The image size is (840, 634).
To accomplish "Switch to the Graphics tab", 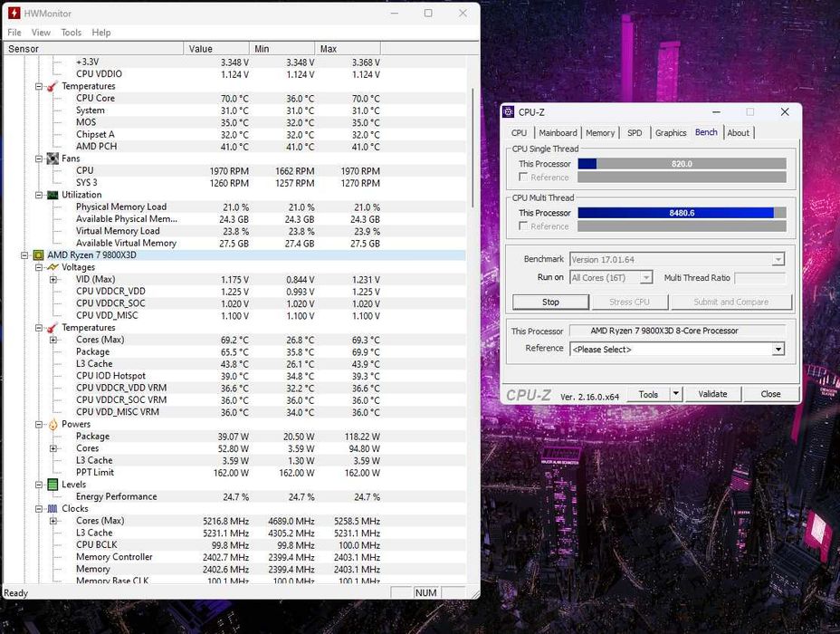I will click(671, 133).
